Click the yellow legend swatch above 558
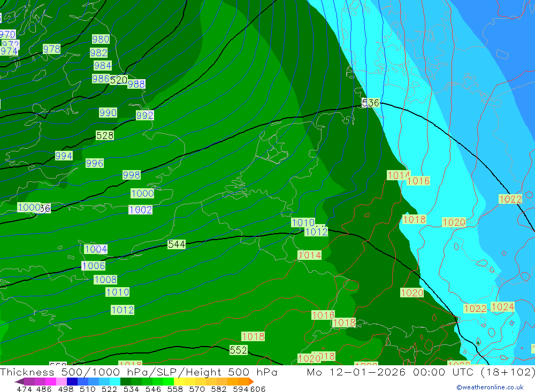 pos(179,381)
